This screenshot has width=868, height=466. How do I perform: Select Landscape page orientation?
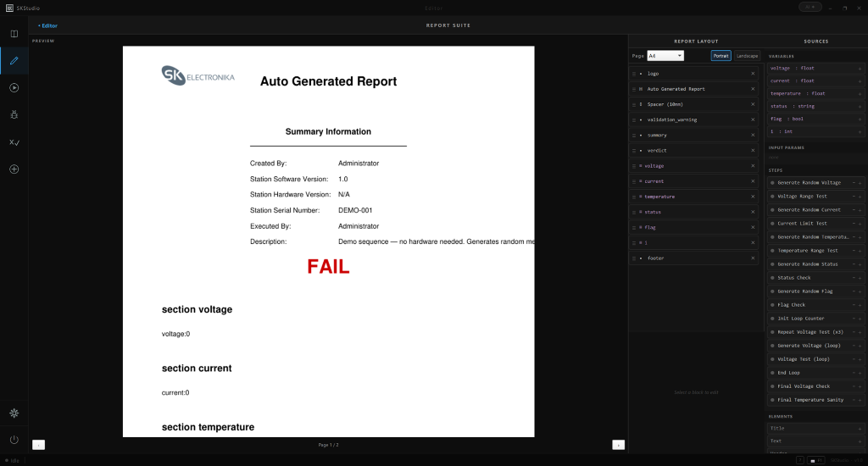coord(747,56)
